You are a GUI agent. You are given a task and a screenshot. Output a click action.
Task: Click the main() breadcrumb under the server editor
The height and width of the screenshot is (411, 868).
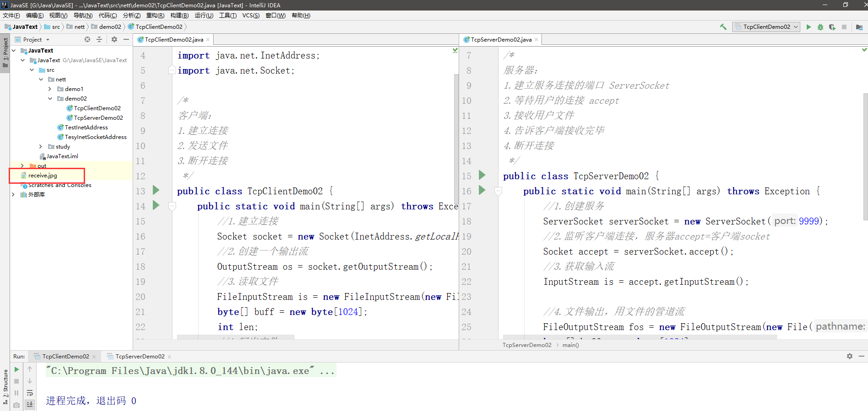[571, 345]
